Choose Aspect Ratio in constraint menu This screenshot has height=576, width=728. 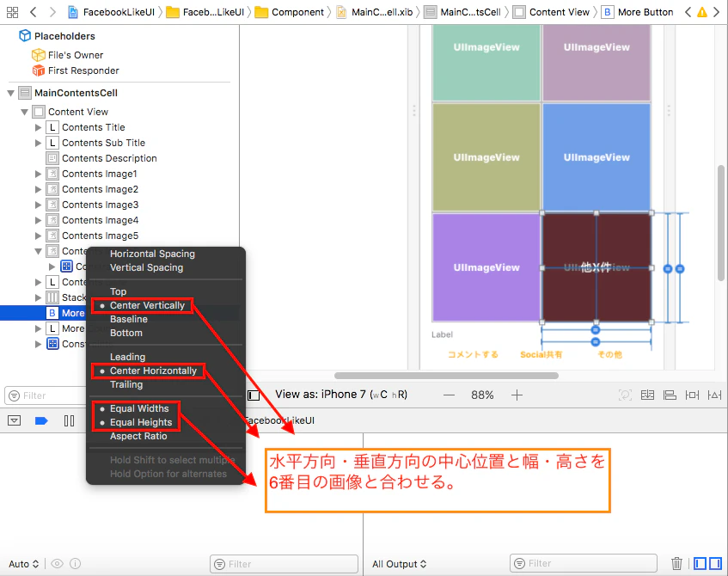[138, 436]
